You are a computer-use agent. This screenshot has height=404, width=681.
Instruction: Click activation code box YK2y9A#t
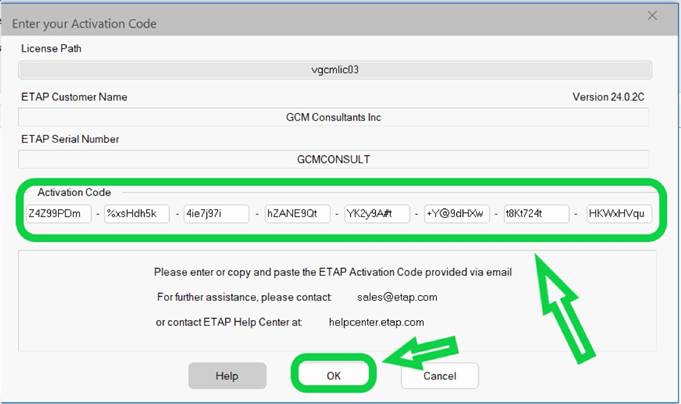pos(377,214)
